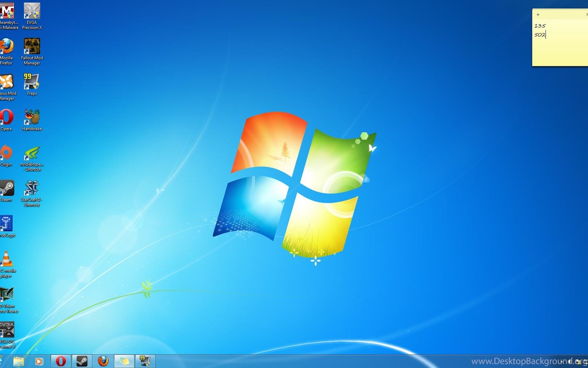Switch to Opera in the taskbar
The image size is (588, 368).
point(61,361)
